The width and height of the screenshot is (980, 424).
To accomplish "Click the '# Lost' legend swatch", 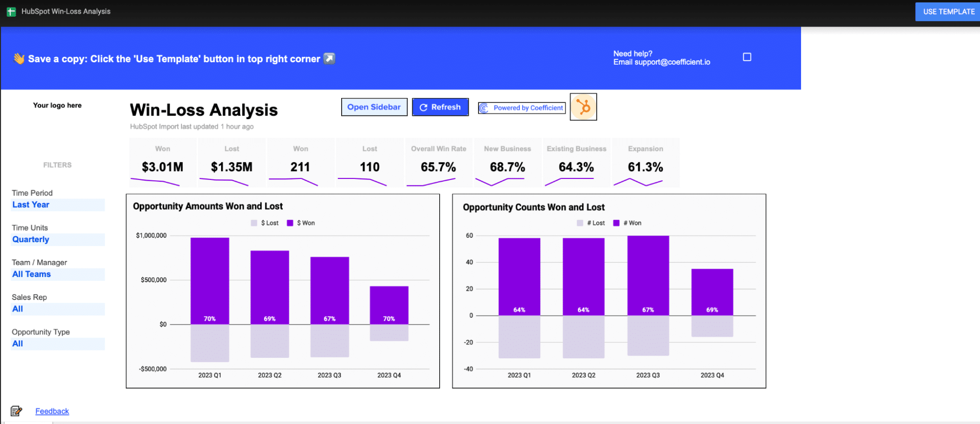I will click(580, 223).
